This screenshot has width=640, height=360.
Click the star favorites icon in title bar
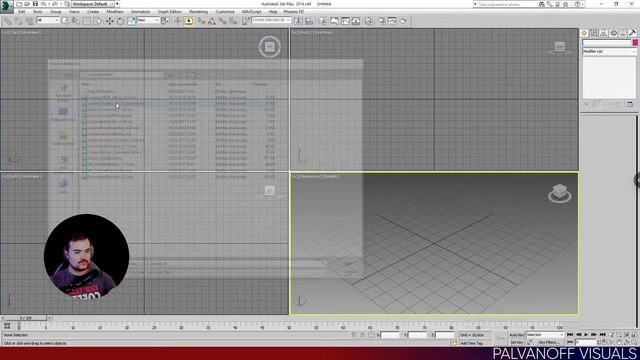[565, 4]
